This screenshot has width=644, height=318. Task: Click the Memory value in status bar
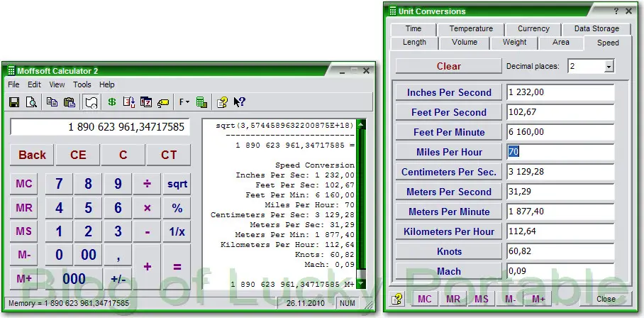(x=69, y=304)
